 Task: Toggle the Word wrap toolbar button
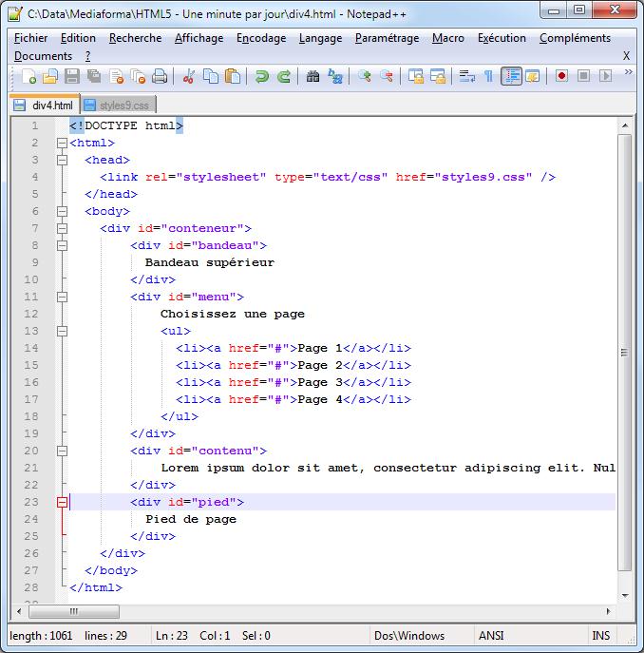466,76
